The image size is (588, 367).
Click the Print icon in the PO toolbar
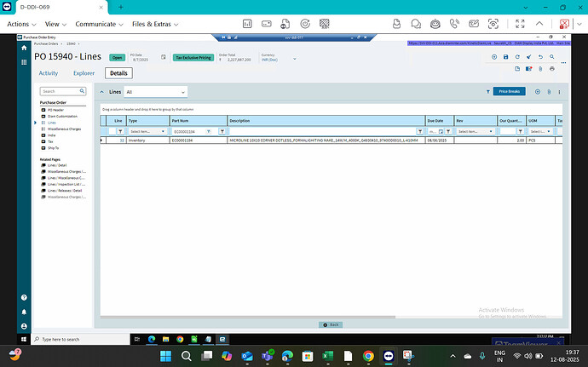tap(552, 69)
